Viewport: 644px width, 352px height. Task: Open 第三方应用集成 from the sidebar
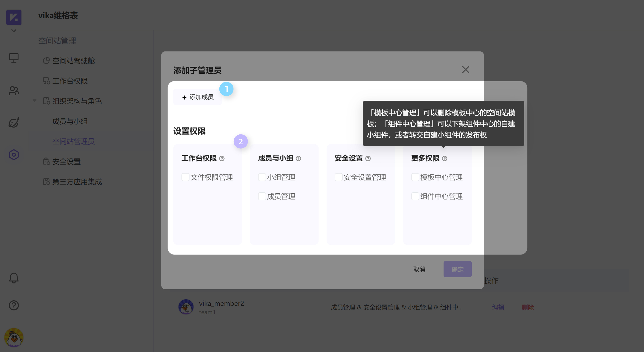point(77,182)
